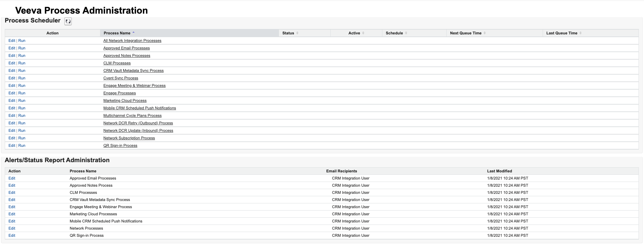The image size is (644, 247).
Task: Open the QR Sign-in Process link
Action: pyautogui.click(x=120, y=145)
